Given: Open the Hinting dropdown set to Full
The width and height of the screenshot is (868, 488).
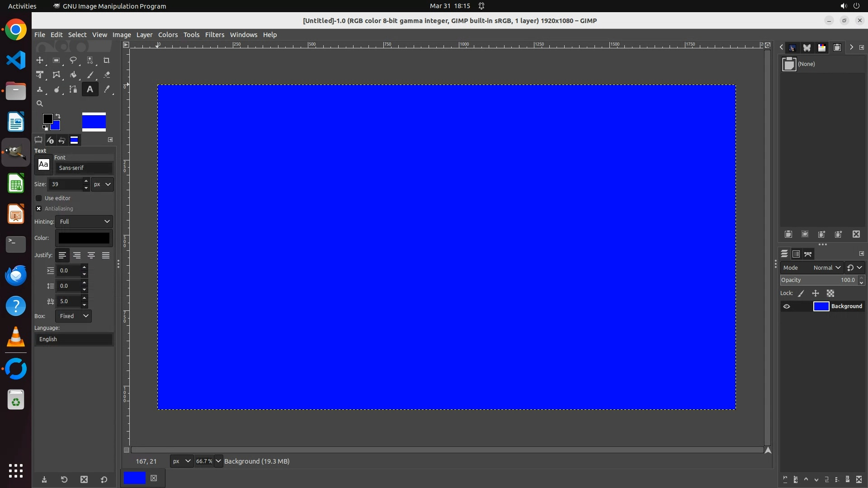Looking at the screenshot, I should (x=84, y=221).
